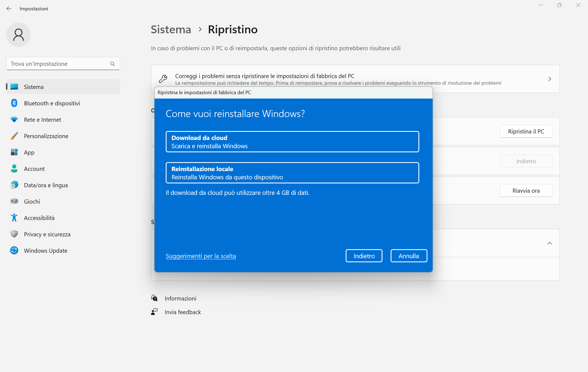Open Privacy e sicurezza settings
The height and width of the screenshot is (372, 588).
click(47, 234)
